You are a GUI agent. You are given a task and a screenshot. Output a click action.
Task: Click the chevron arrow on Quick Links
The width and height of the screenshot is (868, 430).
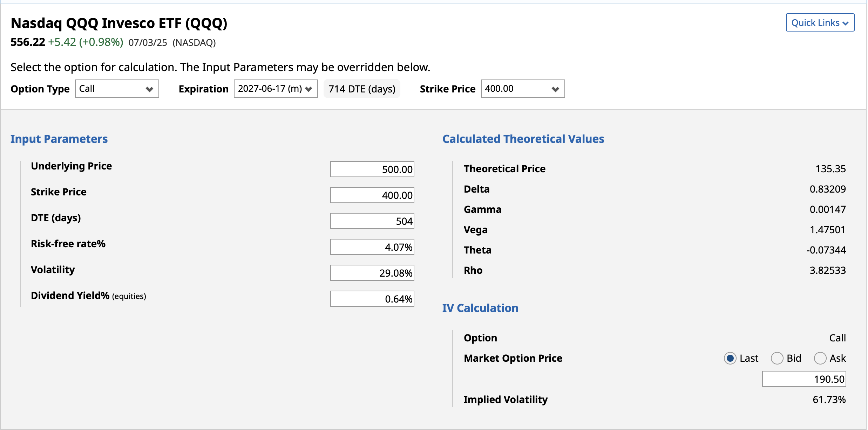(x=845, y=23)
